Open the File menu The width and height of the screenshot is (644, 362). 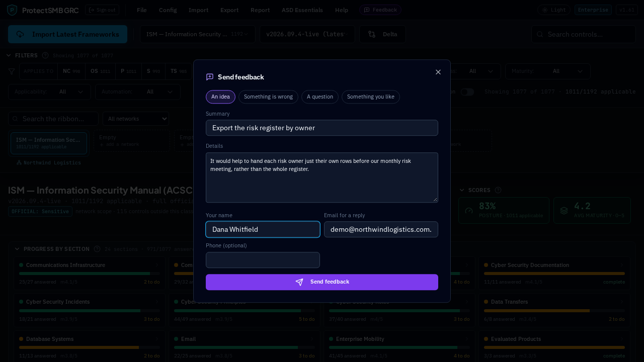(142, 10)
